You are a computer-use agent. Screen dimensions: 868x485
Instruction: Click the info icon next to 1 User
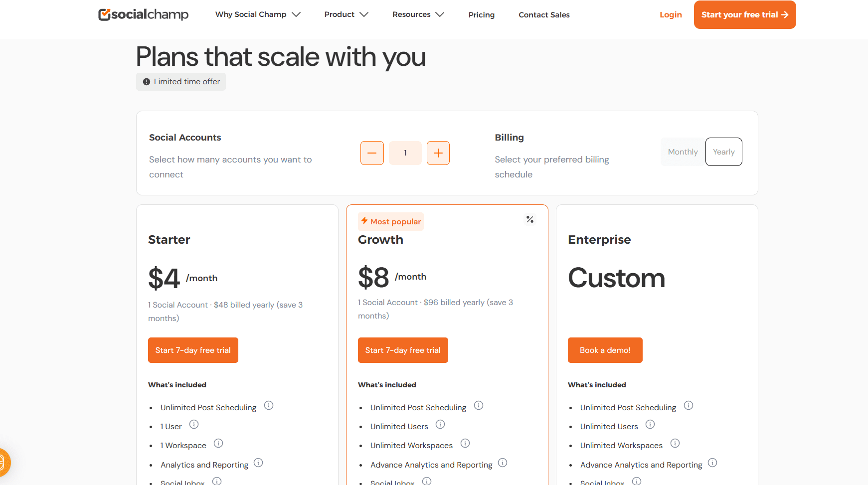pos(194,425)
